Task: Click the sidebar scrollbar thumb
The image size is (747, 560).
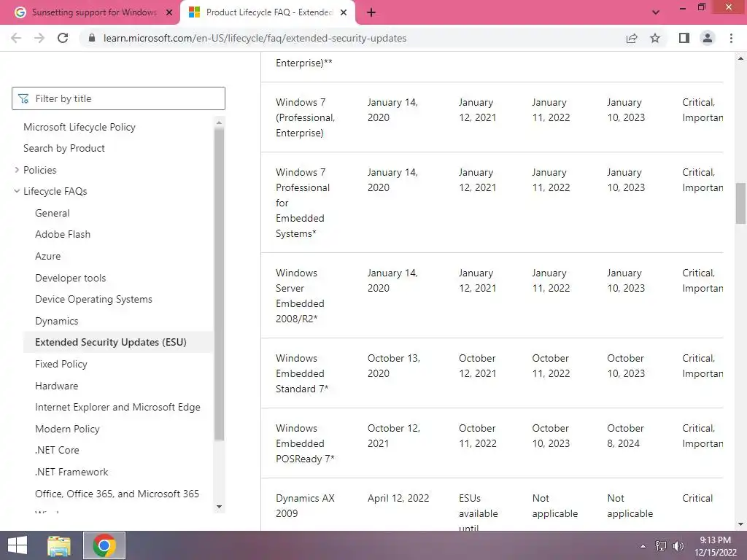Action: tap(219, 285)
